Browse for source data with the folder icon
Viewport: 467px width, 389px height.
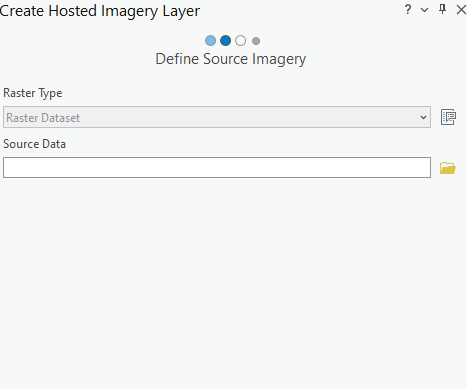[448, 168]
